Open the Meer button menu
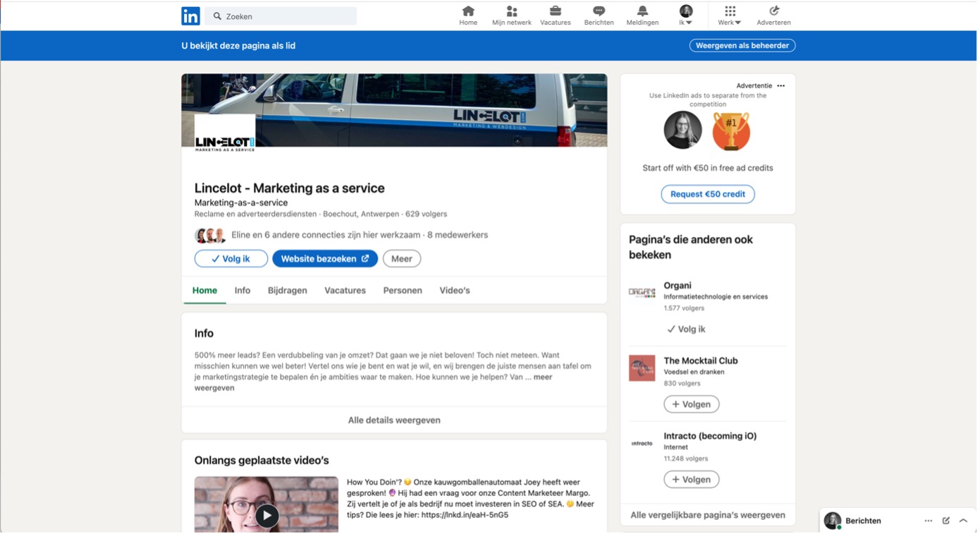980x534 pixels. pos(402,259)
